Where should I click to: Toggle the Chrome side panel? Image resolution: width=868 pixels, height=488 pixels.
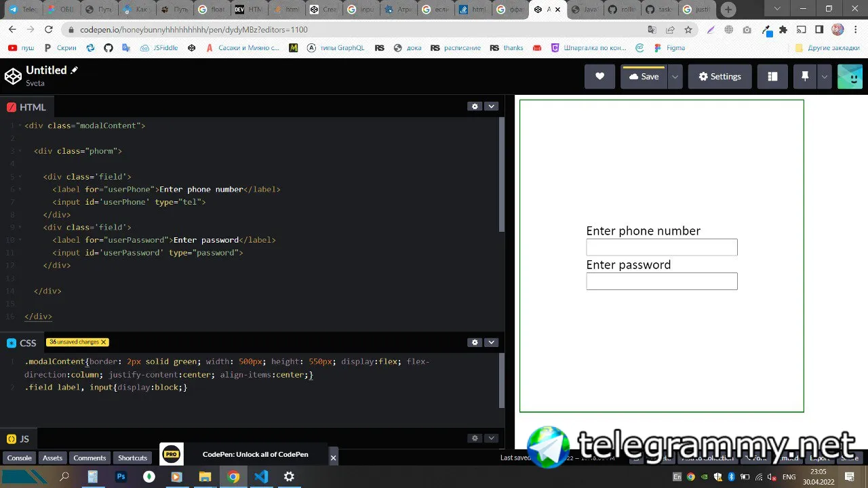(819, 30)
